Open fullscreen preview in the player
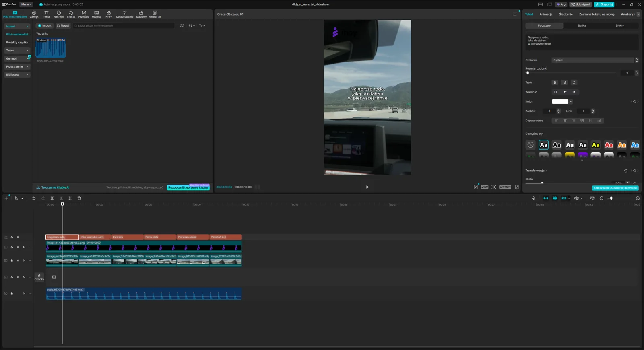Image resolution: width=644 pixels, height=350 pixels. tap(517, 187)
